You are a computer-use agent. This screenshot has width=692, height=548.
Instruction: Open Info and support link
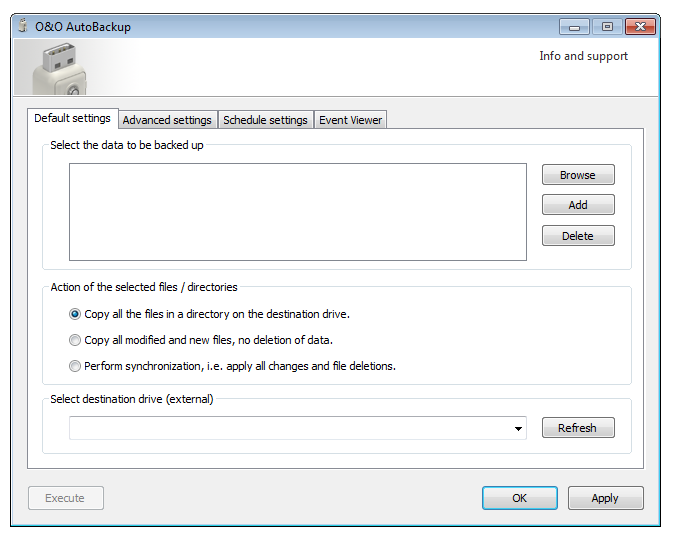(x=583, y=56)
